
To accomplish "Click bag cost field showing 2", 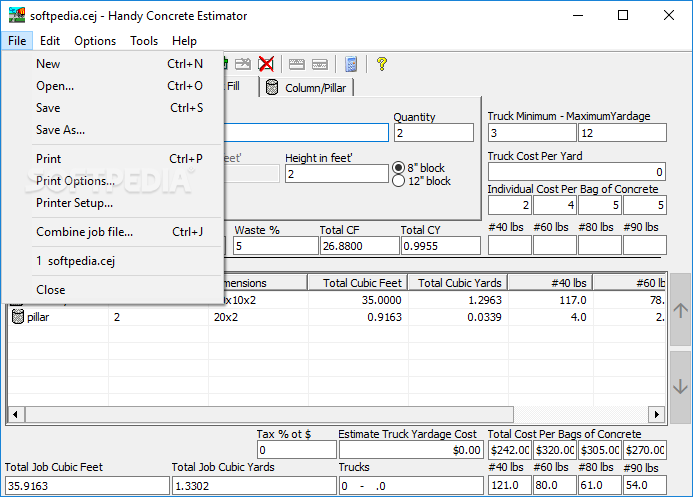I will click(x=510, y=205).
